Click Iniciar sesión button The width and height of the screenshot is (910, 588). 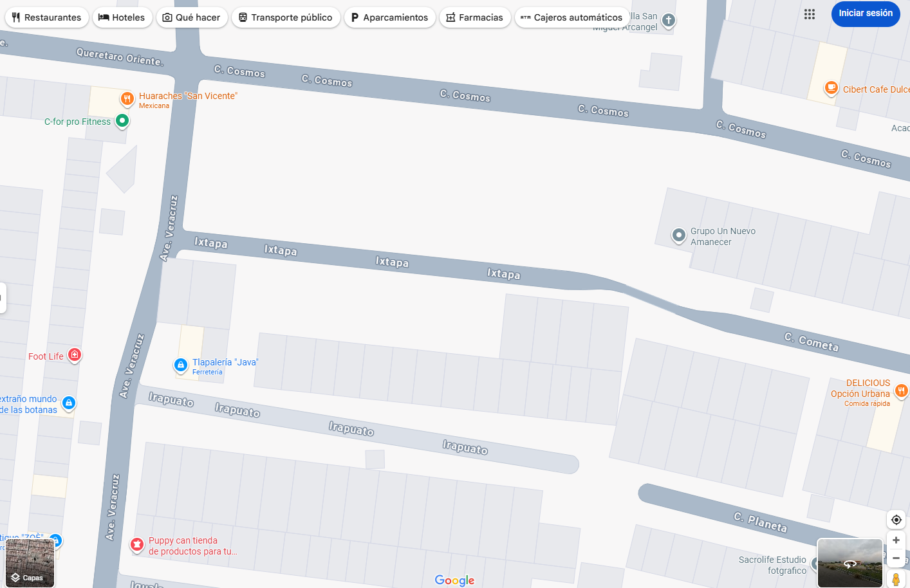pyautogui.click(x=866, y=14)
